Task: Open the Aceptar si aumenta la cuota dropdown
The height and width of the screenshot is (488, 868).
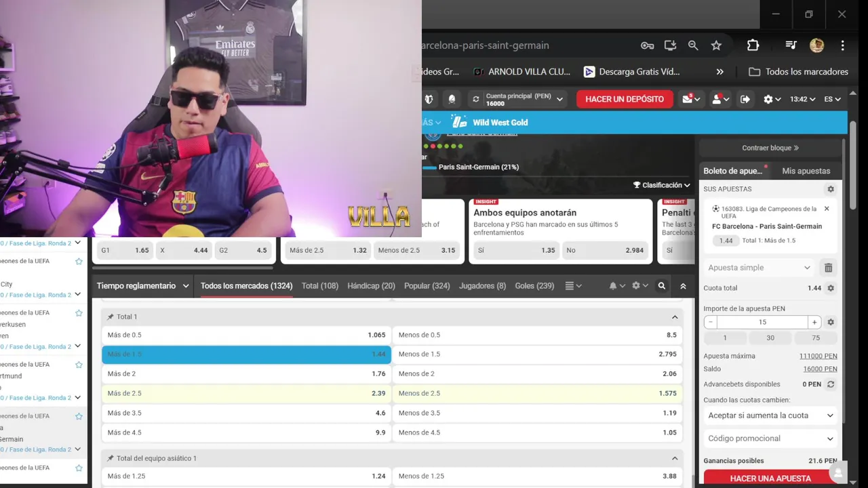Action: [x=770, y=415]
